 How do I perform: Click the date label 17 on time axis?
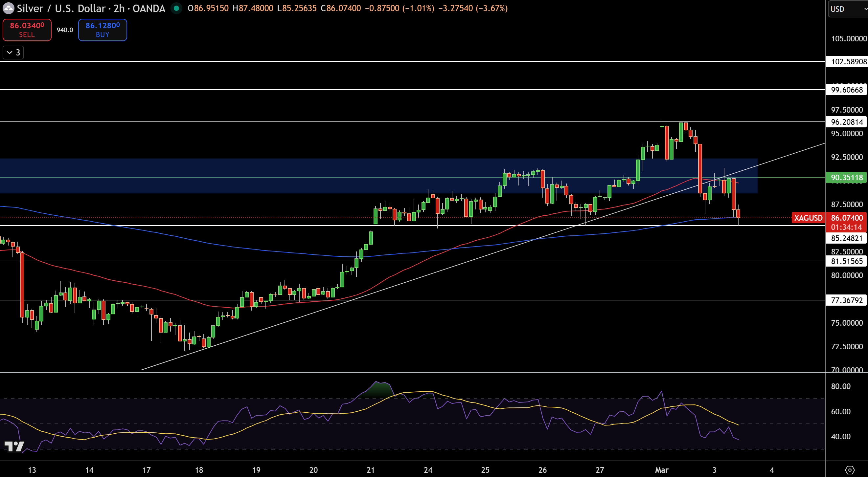pyautogui.click(x=147, y=470)
